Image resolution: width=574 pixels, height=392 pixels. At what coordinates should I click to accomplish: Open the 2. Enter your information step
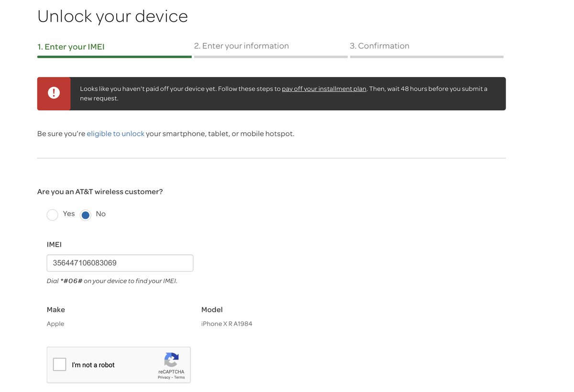pyautogui.click(x=242, y=46)
